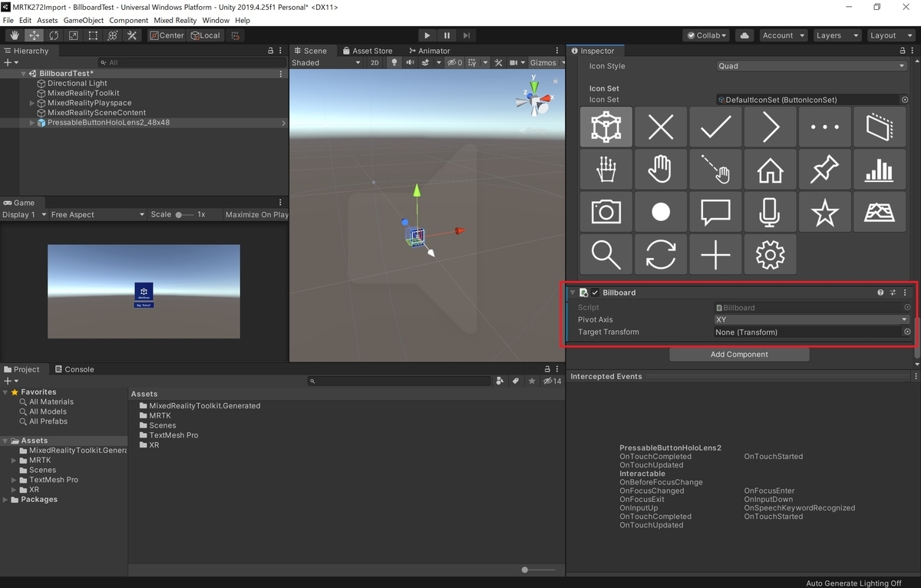The image size is (921, 588).
Task: Choose the microphone icon in Icon Set
Action: point(770,211)
